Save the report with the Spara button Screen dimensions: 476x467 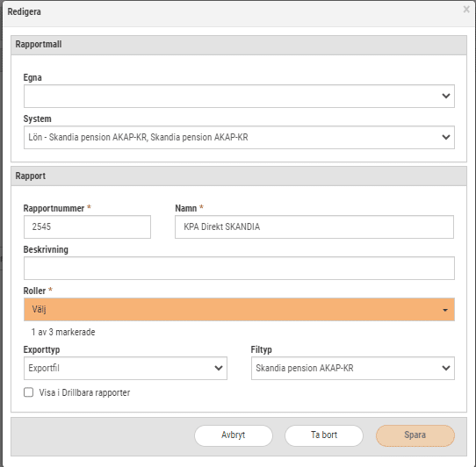(415, 435)
